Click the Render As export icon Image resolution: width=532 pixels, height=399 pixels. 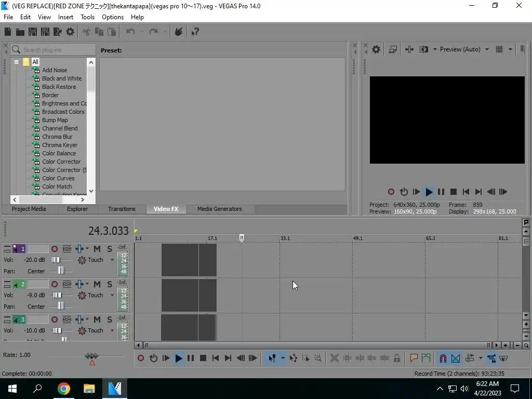[x=58, y=32]
